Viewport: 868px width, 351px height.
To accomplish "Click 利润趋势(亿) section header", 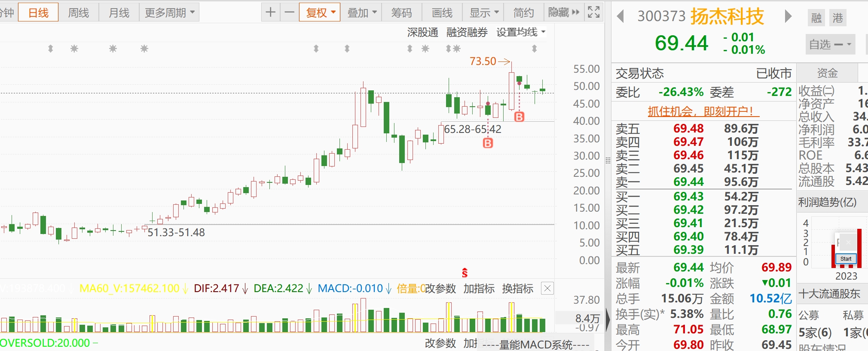I will [x=827, y=202].
